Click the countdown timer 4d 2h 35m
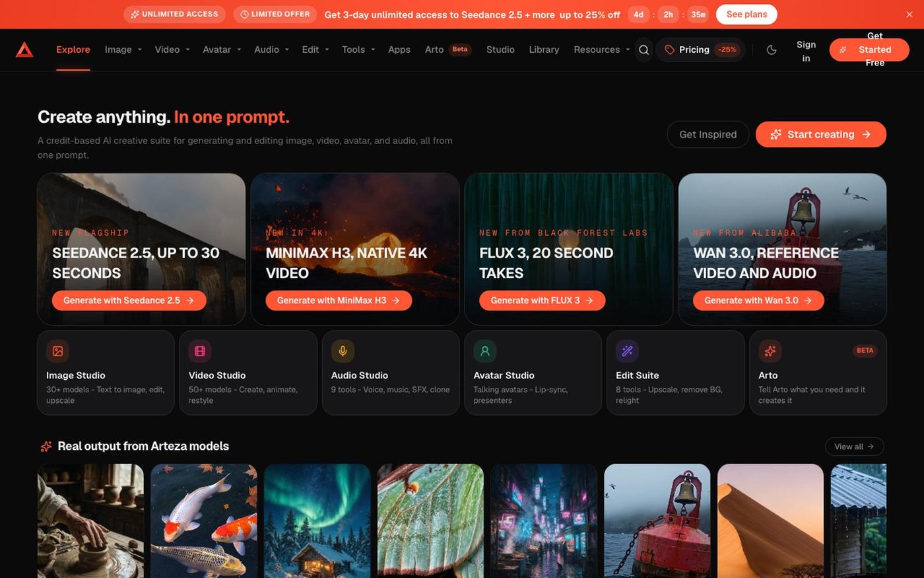The image size is (924, 578). click(669, 14)
